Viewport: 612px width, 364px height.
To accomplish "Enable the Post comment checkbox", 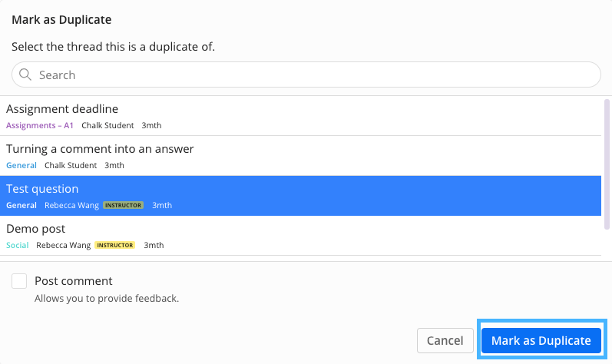I will tap(19, 281).
